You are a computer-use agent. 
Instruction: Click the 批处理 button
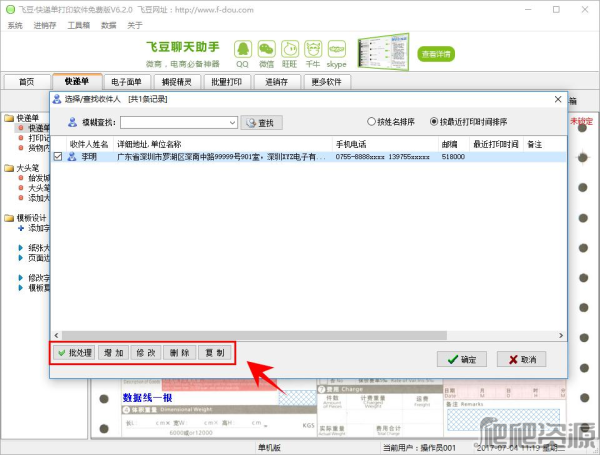[74, 352]
